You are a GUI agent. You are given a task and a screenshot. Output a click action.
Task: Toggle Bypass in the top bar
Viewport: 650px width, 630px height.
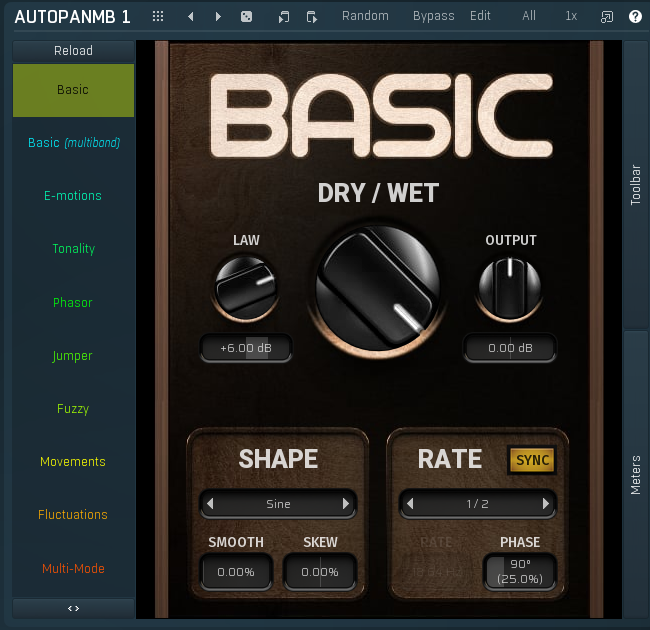pos(433,16)
